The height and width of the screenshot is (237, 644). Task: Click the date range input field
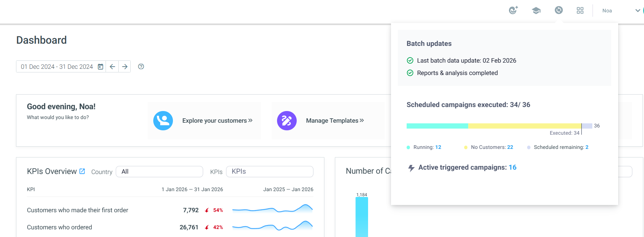[x=61, y=67]
